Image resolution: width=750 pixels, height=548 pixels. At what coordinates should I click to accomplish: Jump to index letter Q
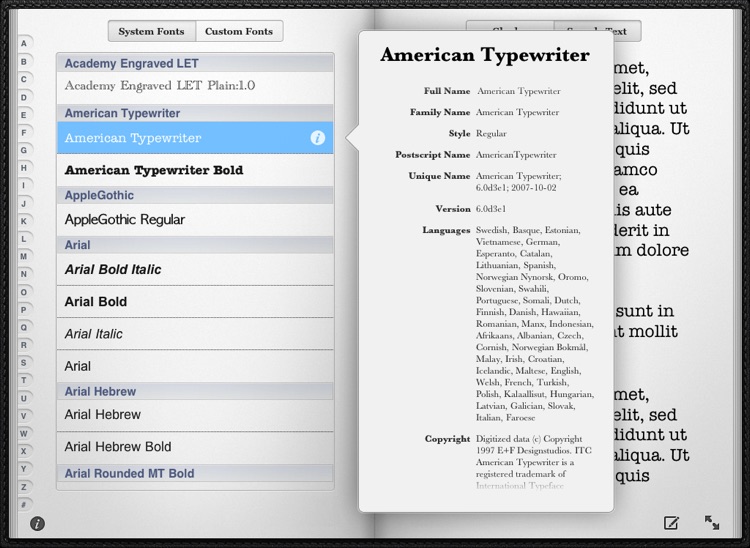point(24,328)
